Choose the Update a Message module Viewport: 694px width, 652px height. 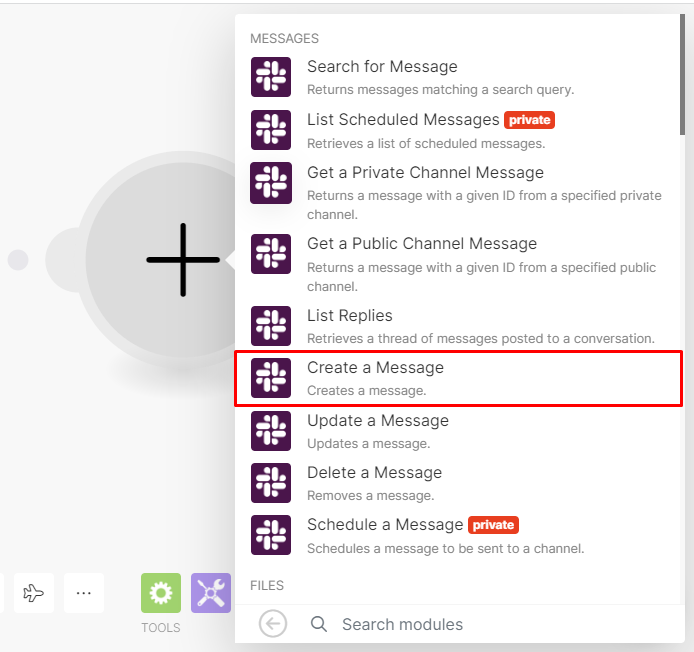tap(459, 431)
